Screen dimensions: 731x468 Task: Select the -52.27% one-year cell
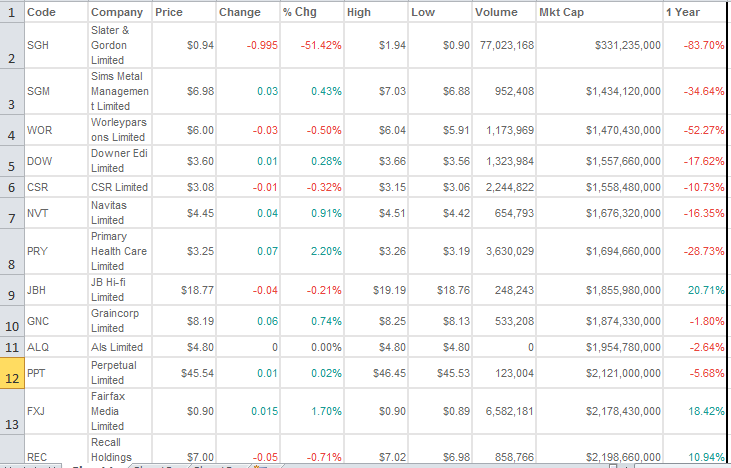coord(695,130)
